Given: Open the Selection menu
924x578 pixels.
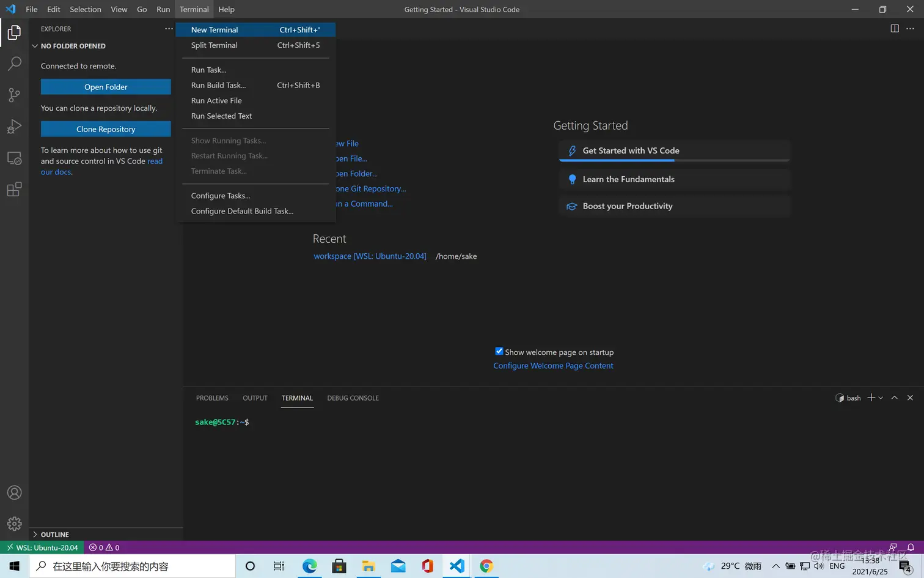Looking at the screenshot, I should coord(86,9).
